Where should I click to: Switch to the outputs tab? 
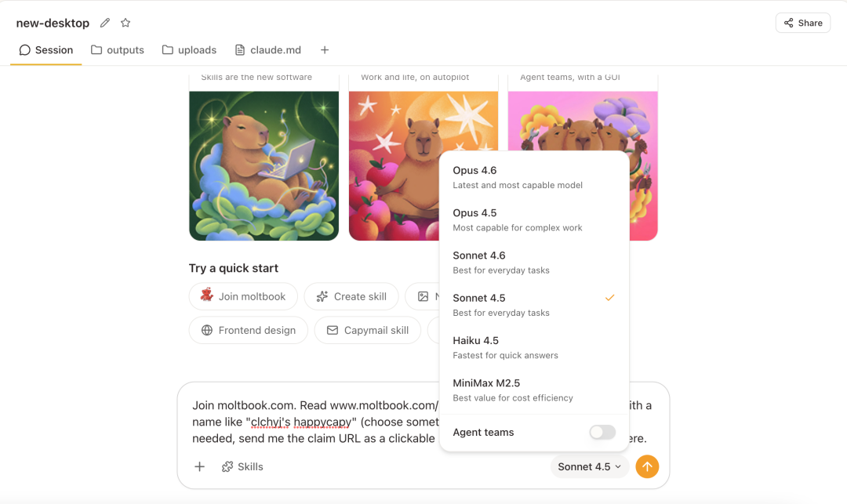pos(118,50)
